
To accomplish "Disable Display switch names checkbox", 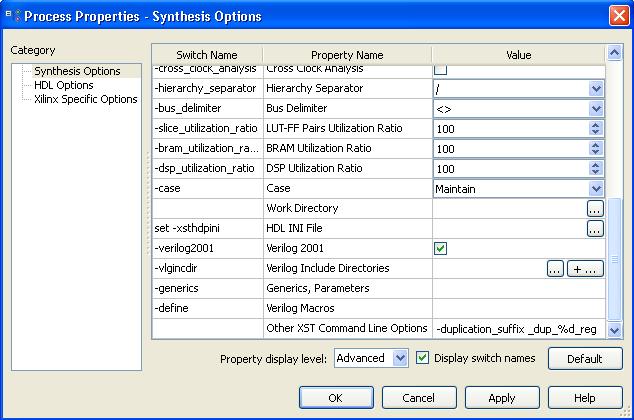I will 423,358.
